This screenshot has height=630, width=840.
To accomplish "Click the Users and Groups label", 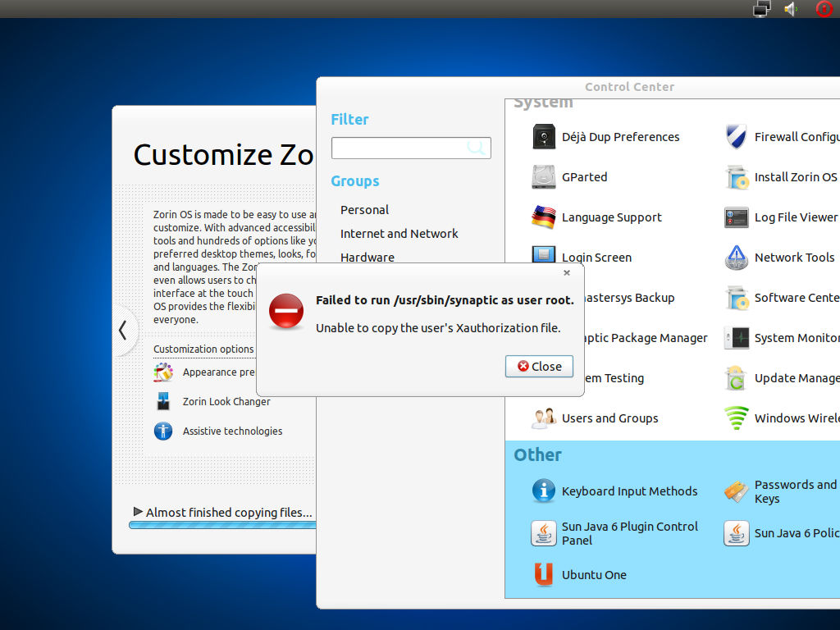I will (610, 418).
